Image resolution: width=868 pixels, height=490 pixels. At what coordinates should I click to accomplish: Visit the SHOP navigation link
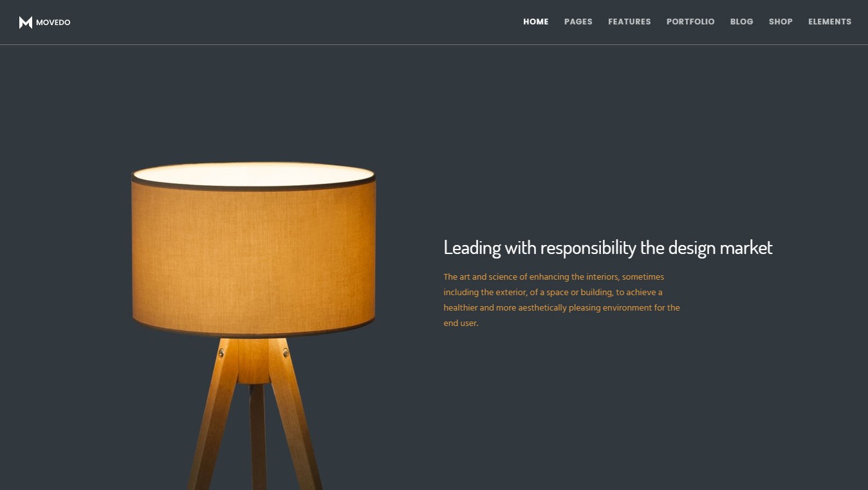(780, 22)
